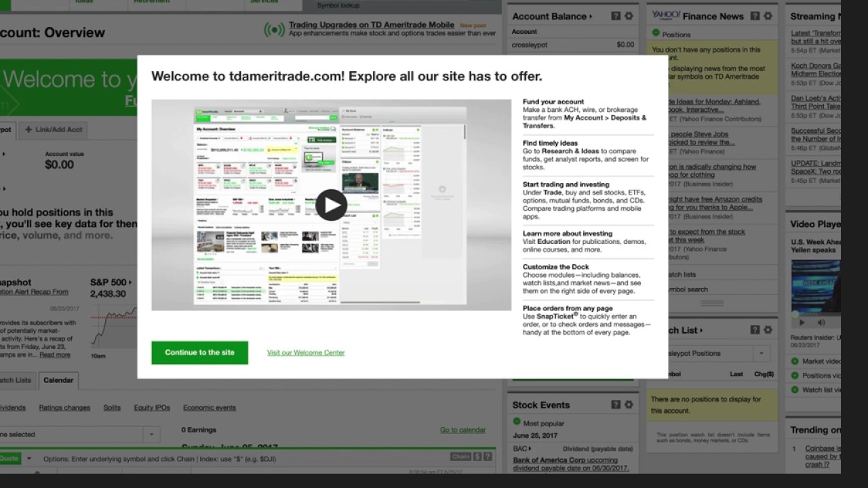This screenshot has height=488, width=868.
Task: Open Stock Events settings gear
Action: pos(629,405)
